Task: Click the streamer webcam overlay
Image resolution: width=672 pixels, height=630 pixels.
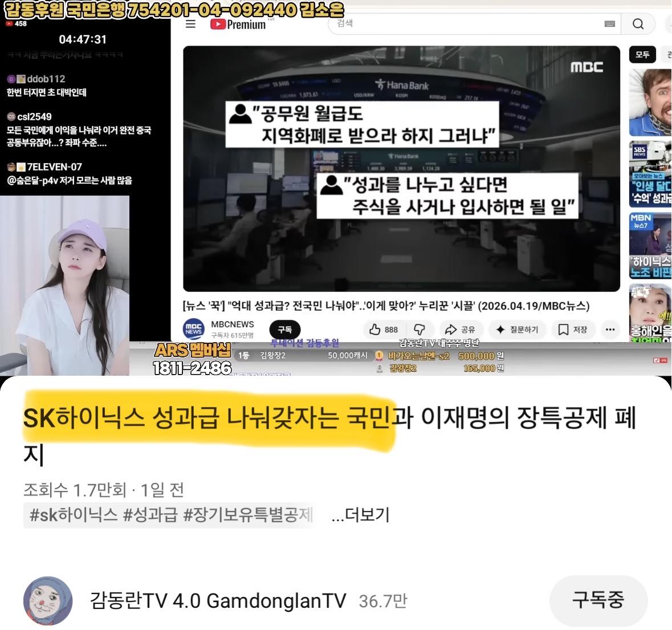Action: [65, 286]
